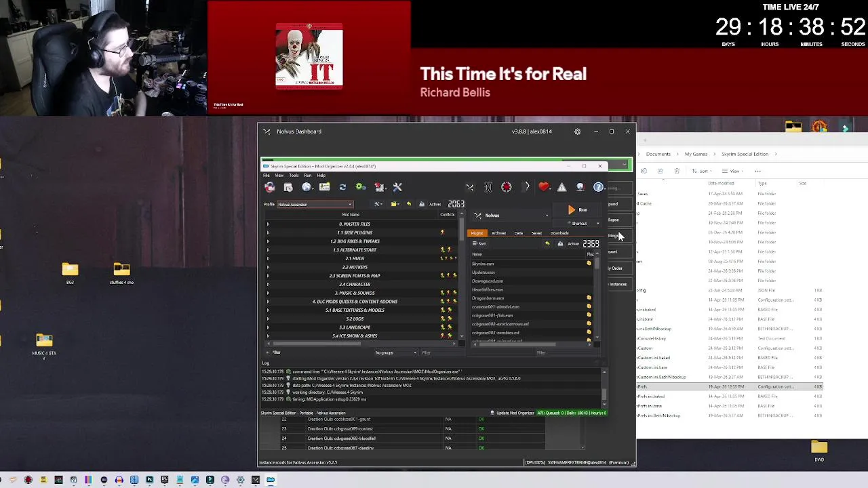Screen dimensions: 868x488
Task: Open the File menu in Mod Organizer
Action: pyautogui.click(x=267, y=176)
